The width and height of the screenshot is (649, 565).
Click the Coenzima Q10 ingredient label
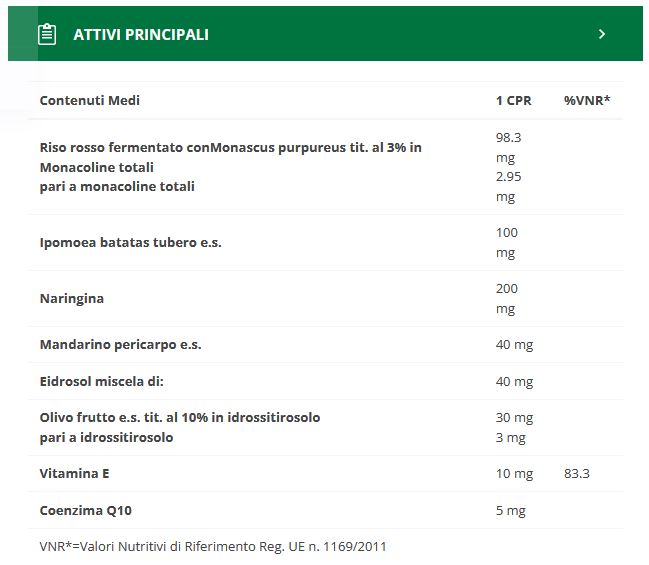(86, 510)
